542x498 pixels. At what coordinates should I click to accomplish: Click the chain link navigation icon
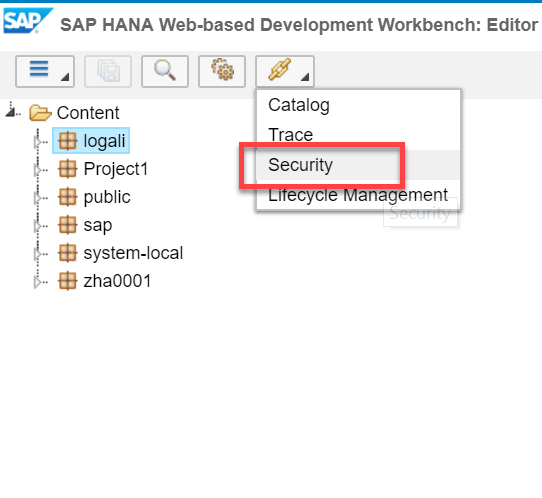279,70
